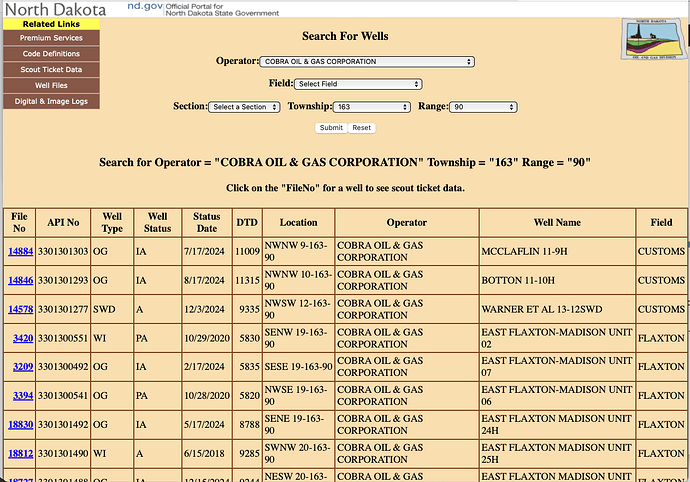Click the Status Date column header
Viewport: 690px width, 482px height.
point(206,222)
